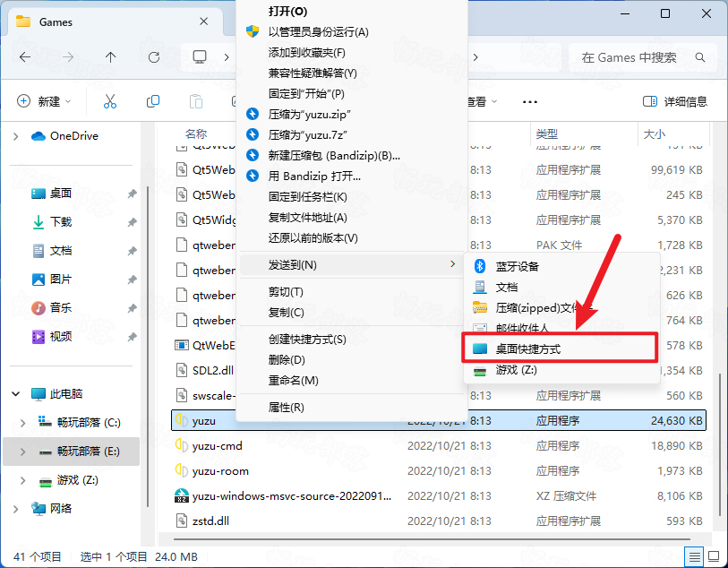
Task: Collapse the 此电脑 tree node
Action: tap(16, 394)
